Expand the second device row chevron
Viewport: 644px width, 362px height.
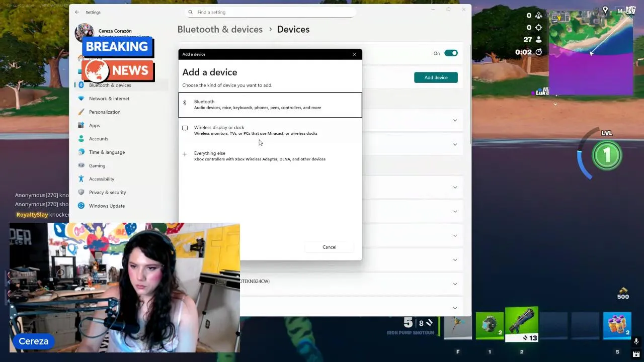click(x=455, y=144)
